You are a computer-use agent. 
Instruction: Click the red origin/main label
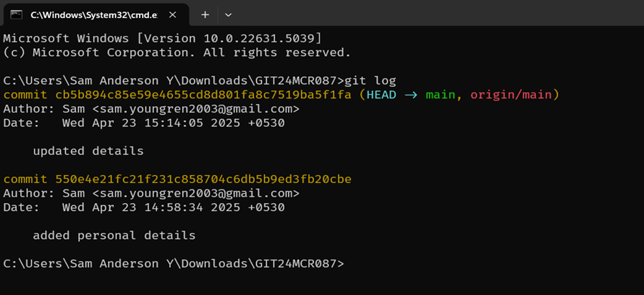click(x=511, y=95)
